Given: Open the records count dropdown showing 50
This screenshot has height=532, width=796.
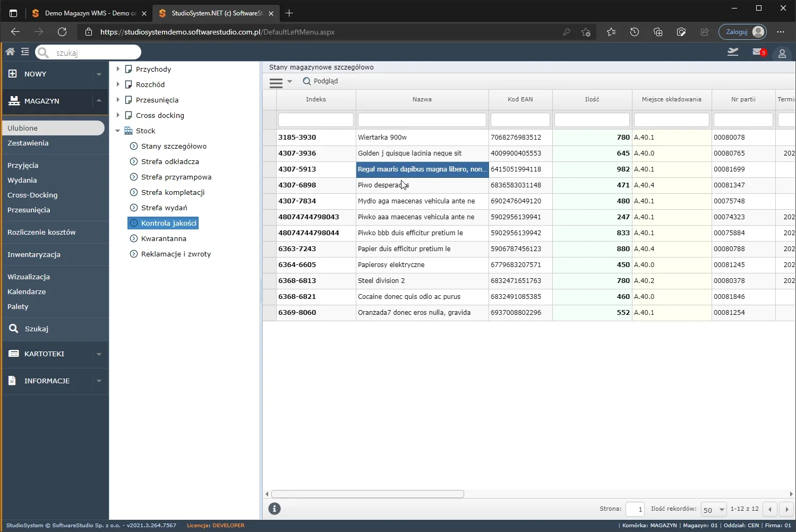Looking at the screenshot, I should pyautogui.click(x=713, y=510).
